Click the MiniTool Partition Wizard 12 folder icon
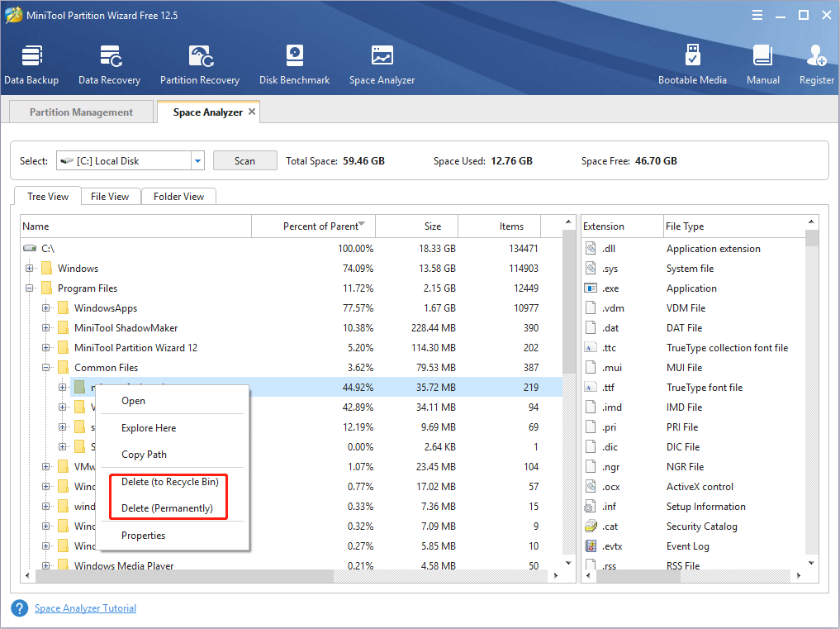Viewport: 840px width, 629px height. [x=64, y=347]
